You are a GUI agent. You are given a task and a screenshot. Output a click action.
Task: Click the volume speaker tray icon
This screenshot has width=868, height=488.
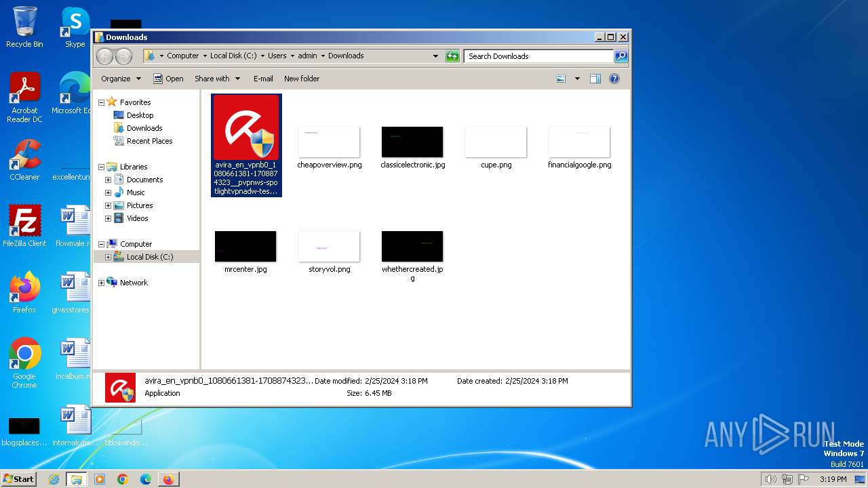(770, 479)
